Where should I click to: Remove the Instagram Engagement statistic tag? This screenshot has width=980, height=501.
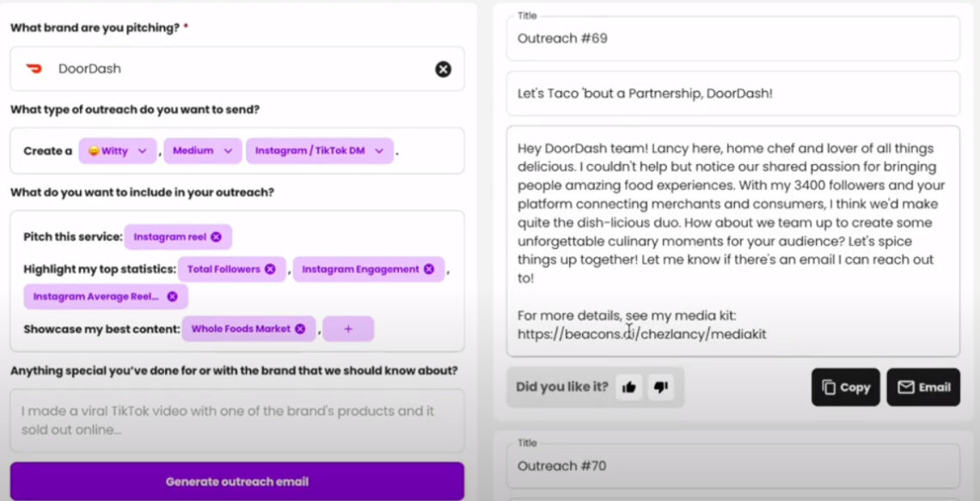tap(428, 269)
